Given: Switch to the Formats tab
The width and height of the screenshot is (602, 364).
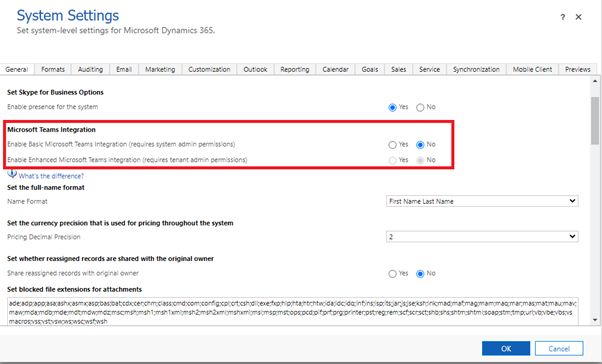Looking at the screenshot, I should tap(53, 69).
